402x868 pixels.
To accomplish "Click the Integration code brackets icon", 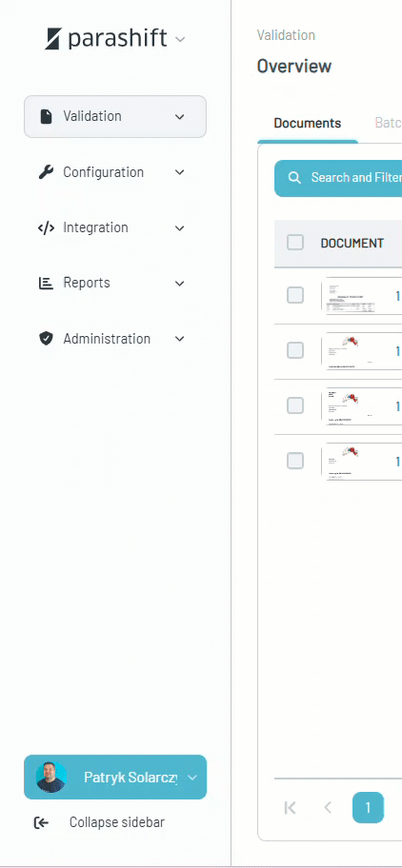I will 46,227.
